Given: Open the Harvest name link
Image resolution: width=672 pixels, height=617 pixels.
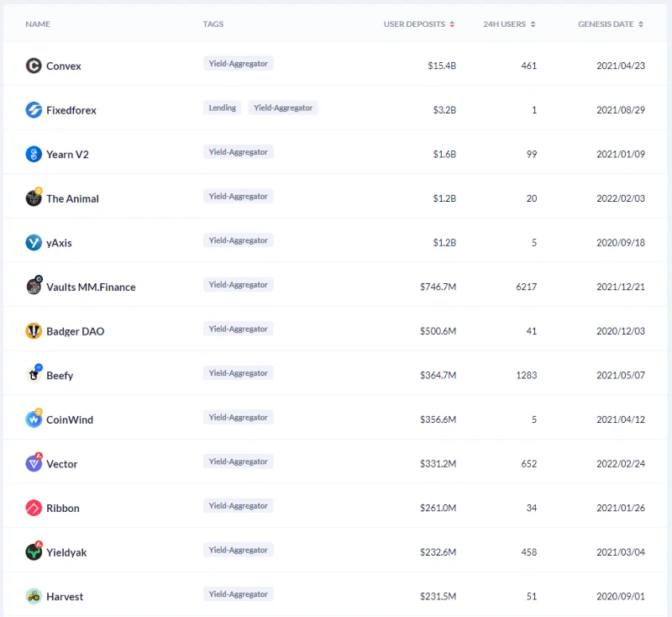Looking at the screenshot, I should click(65, 596).
